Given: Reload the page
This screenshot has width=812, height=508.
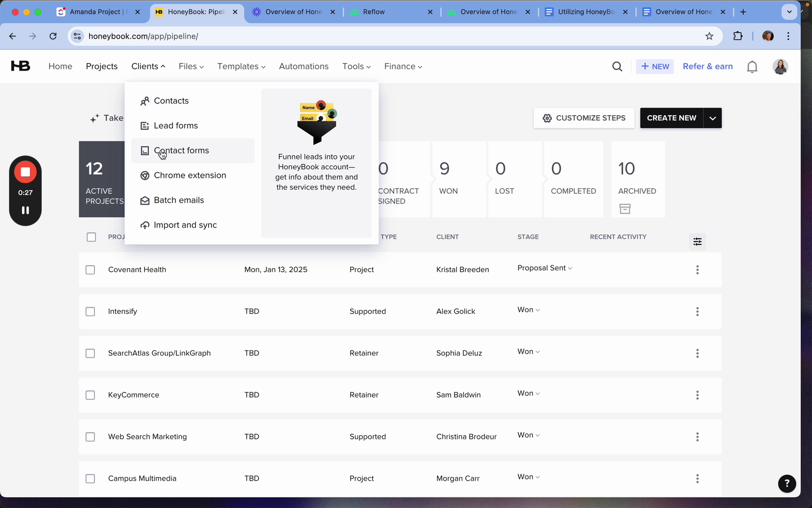Looking at the screenshot, I should (53, 36).
